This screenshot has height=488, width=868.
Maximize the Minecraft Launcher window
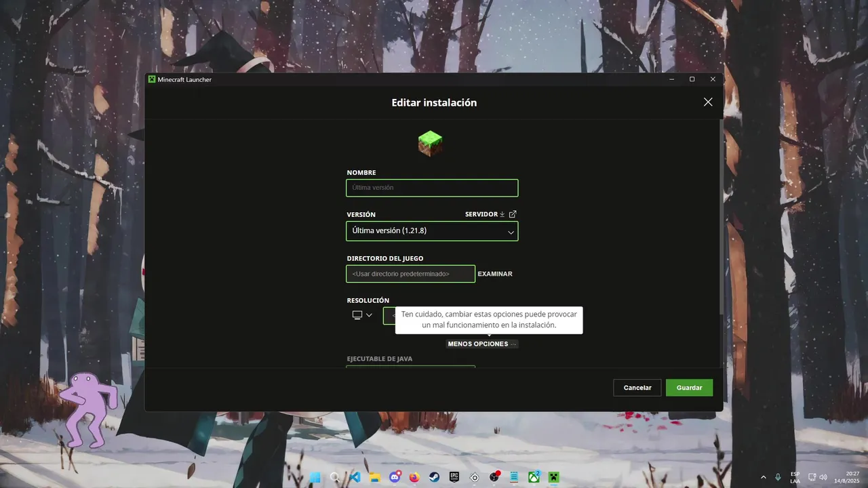coord(692,79)
